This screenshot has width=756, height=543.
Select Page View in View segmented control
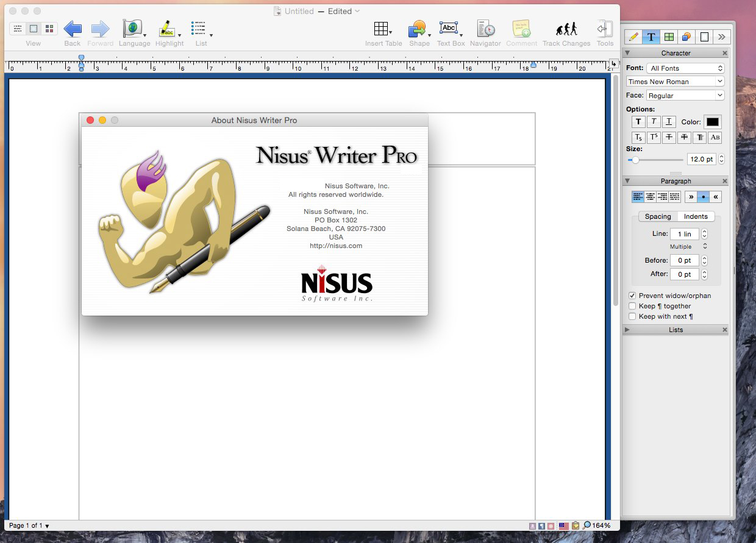(x=34, y=29)
